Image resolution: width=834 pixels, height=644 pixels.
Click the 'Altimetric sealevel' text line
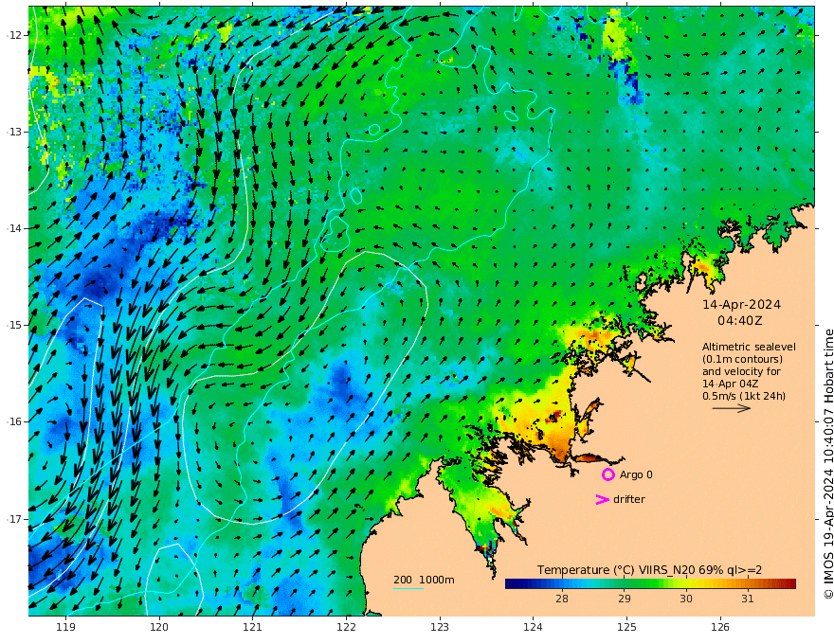pyautogui.click(x=749, y=347)
